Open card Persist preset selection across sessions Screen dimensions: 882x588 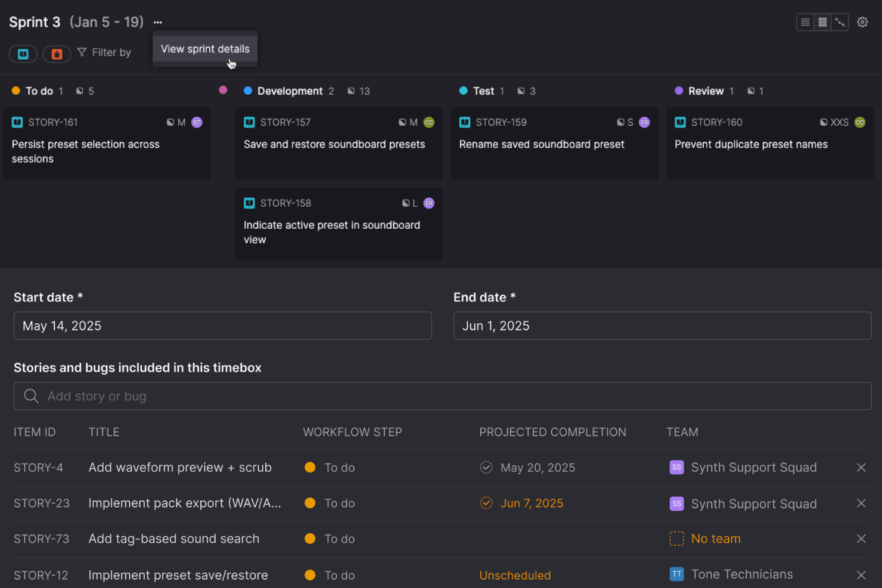pos(107,143)
